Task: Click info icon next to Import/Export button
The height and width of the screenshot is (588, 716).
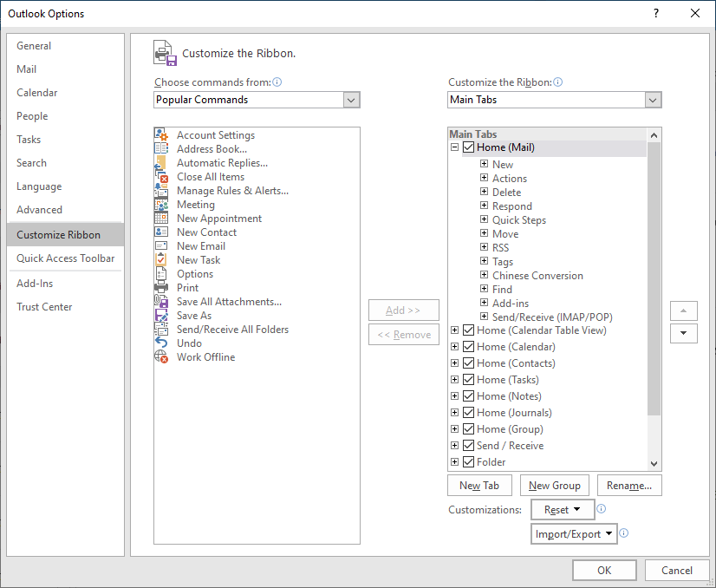Action: click(624, 533)
